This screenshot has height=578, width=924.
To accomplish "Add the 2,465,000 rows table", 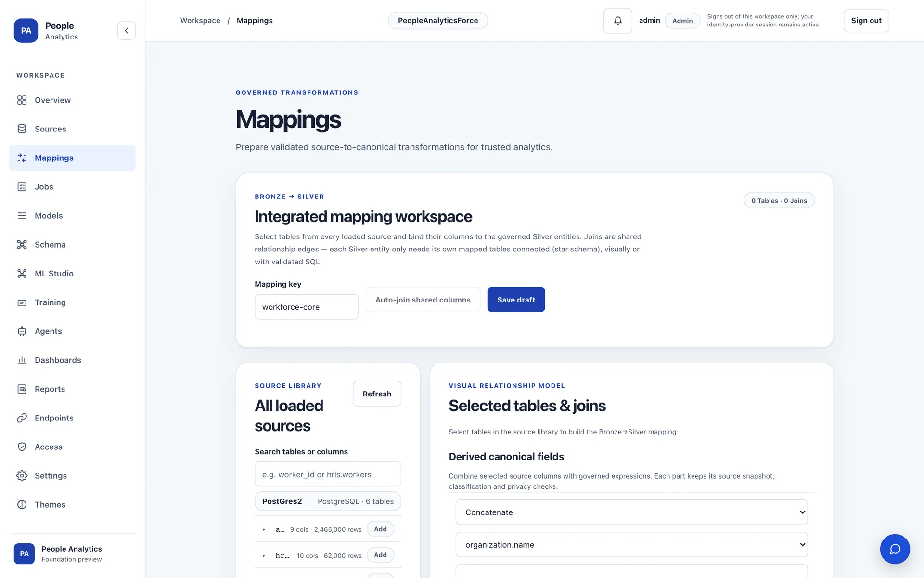I will [380, 529].
